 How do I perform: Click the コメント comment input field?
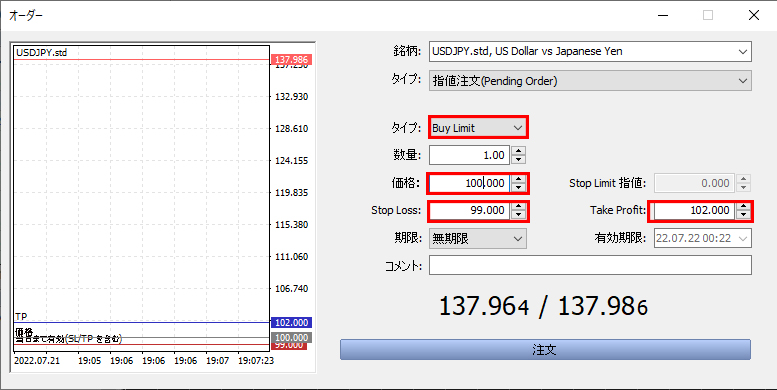click(590, 265)
